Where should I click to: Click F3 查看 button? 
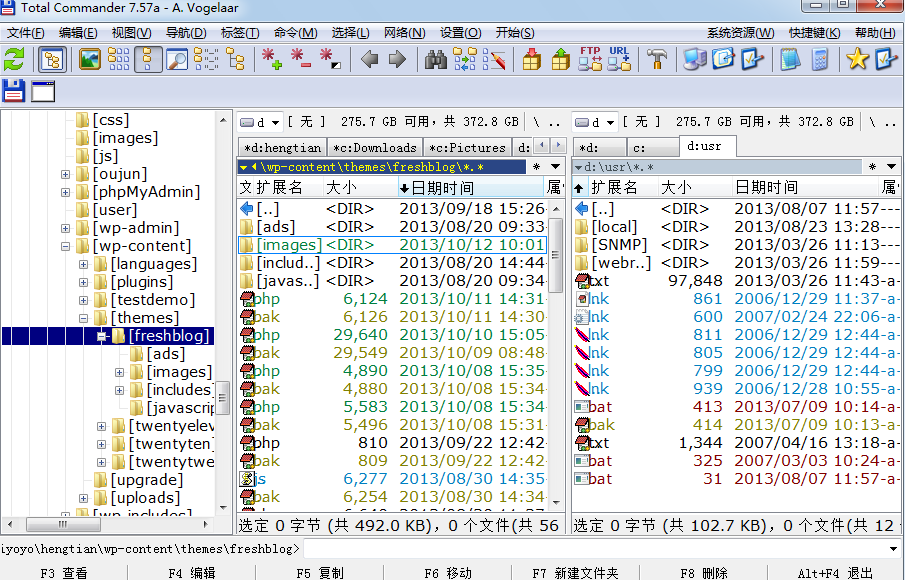tap(63, 573)
